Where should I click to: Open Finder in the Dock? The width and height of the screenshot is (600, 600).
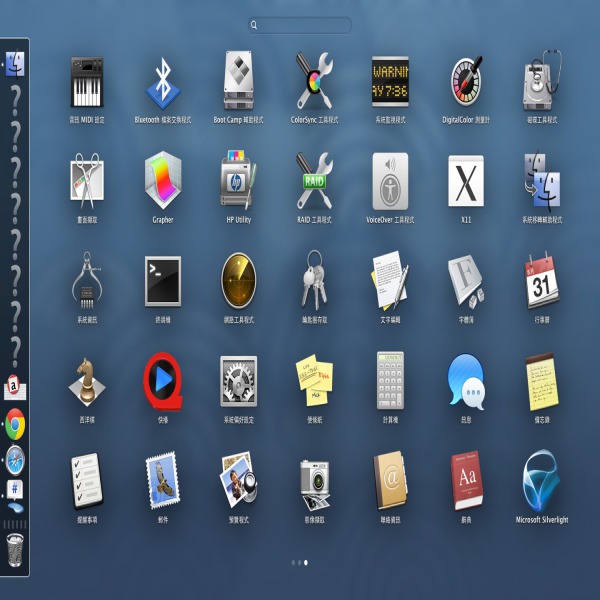click(x=15, y=64)
